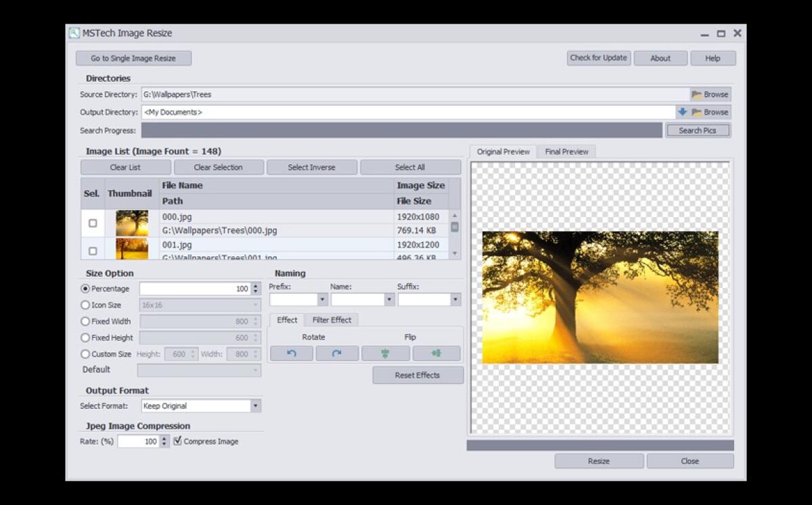
Task: Rotate the image counter-clockwise
Action: tap(291, 352)
